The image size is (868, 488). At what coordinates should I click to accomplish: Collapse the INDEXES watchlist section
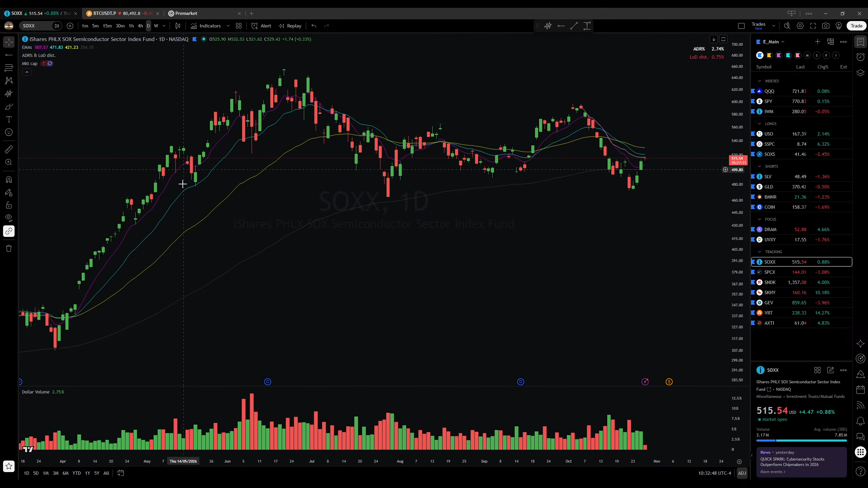pyautogui.click(x=759, y=81)
